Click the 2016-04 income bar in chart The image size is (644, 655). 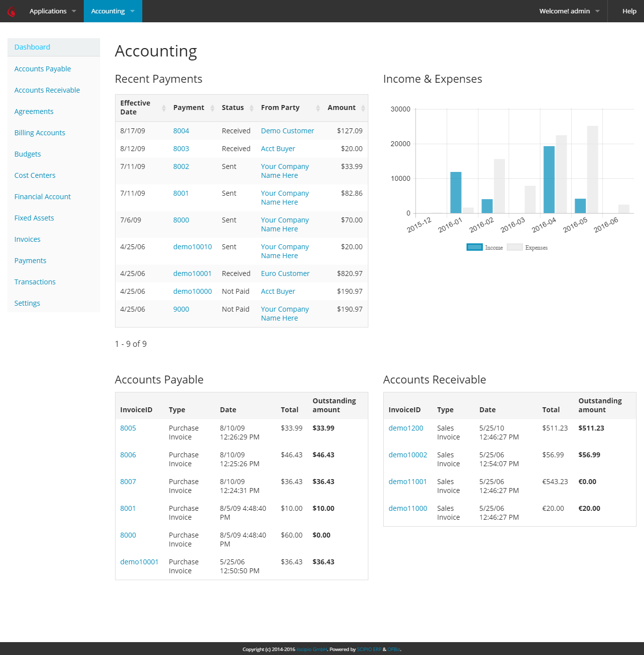pos(549,179)
